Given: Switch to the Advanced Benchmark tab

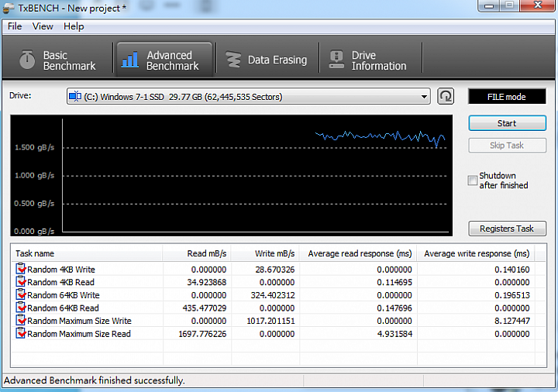Looking at the screenshot, I should pos(164,60).
